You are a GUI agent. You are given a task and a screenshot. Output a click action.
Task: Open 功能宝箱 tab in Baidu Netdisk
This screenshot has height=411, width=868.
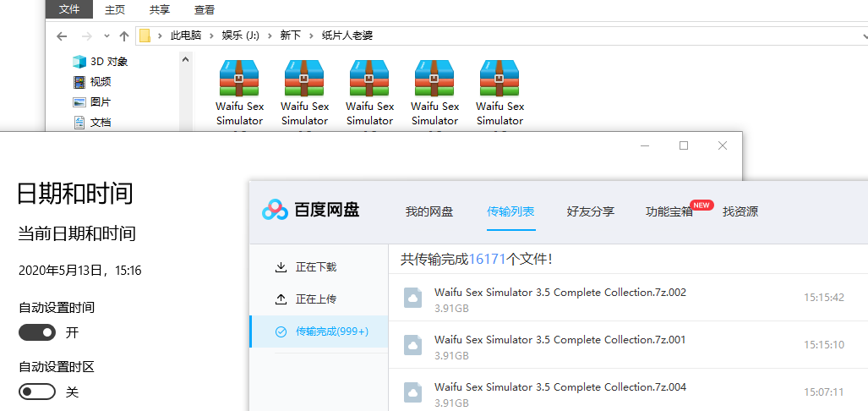pyautogui.click(x=670, y=211)
